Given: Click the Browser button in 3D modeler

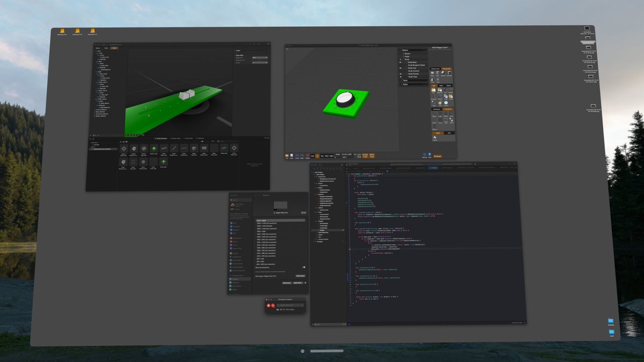Looking at the screenshot, I should (437, 156).
